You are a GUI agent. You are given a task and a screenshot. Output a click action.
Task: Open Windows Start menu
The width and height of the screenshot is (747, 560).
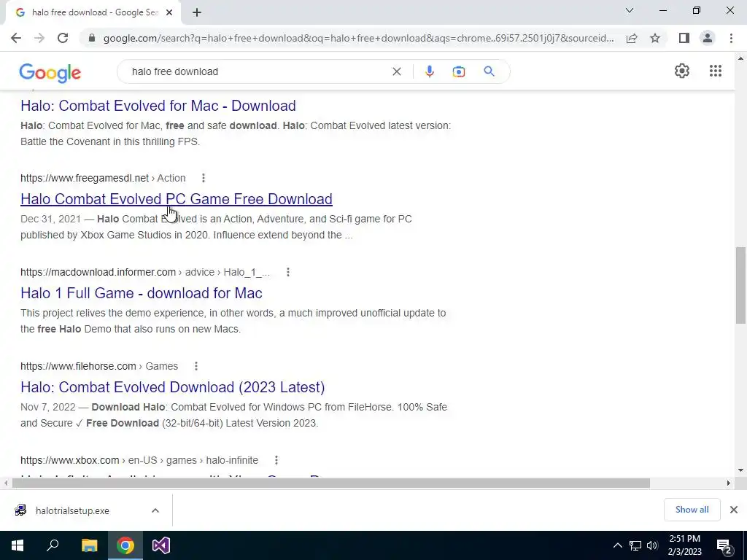coord(18,545)
